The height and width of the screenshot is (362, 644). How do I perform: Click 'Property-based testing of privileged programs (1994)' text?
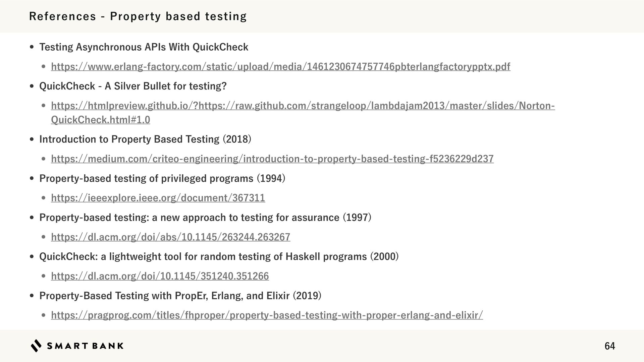pos(162,178)
